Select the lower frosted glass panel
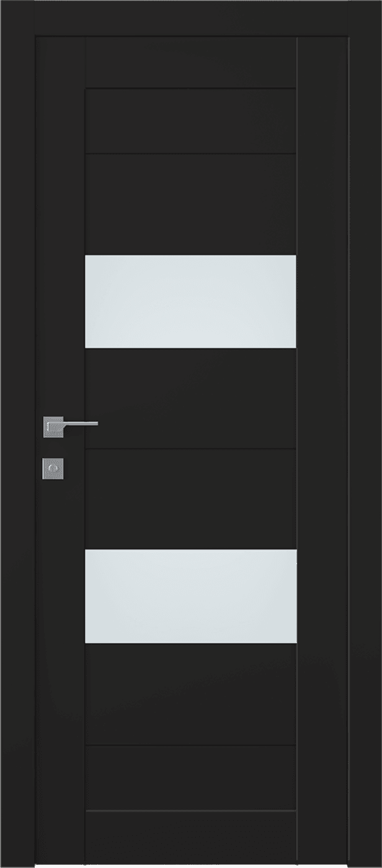This screenshot has height=868, width=382. (x=190, y=596)
